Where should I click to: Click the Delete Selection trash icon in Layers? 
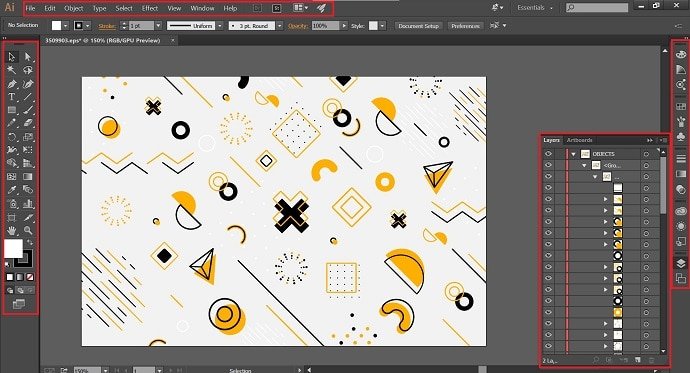tap(652, 360)
